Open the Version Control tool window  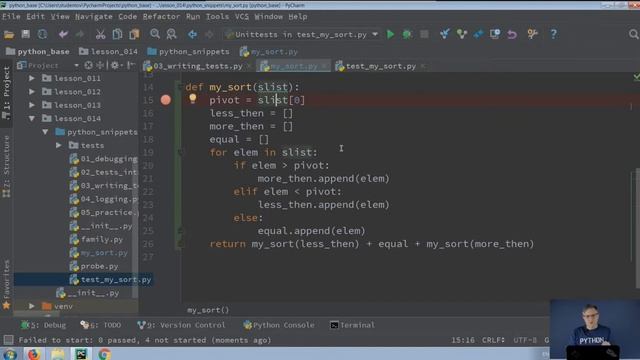coord(181,325)
